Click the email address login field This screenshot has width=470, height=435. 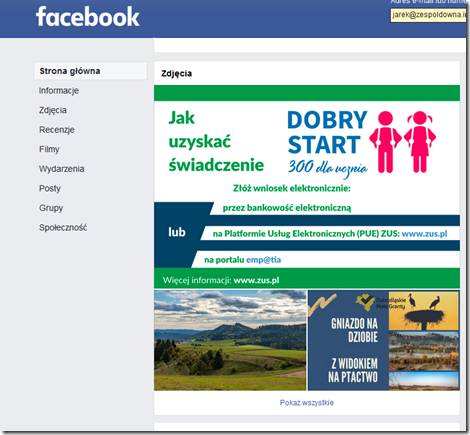coord(428,15)
